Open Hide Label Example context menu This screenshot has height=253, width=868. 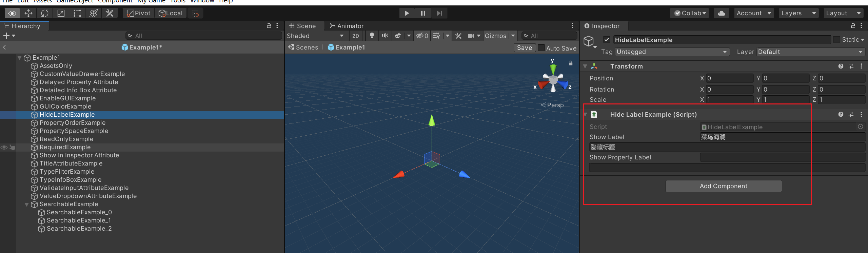tap(862, 114)
